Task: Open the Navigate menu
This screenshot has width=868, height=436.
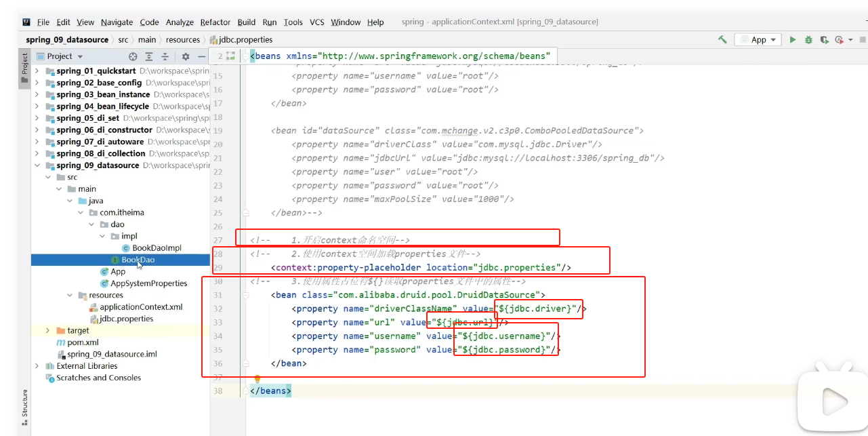Action: pos(117,22)
